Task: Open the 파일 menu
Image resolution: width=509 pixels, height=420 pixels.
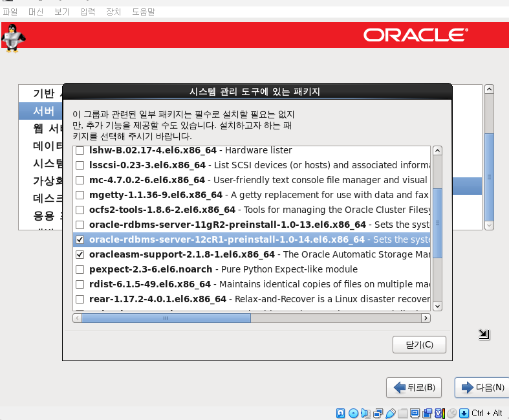Action: (10, 12)
